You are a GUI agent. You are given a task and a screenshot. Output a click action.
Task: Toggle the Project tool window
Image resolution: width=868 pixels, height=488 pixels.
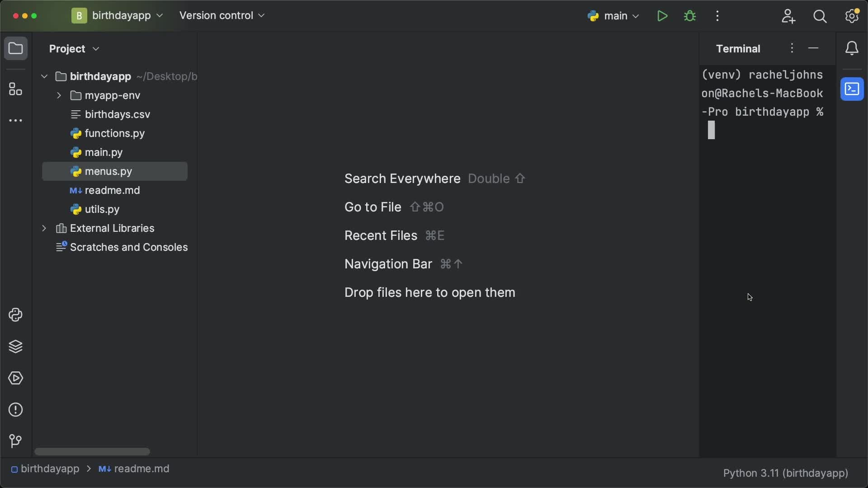click(x=16, y=48)
